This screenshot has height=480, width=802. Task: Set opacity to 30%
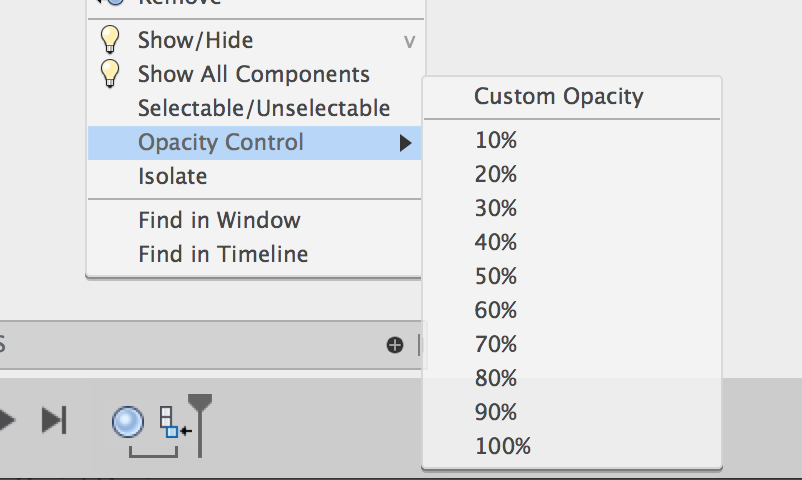click(x=496, y=209)
